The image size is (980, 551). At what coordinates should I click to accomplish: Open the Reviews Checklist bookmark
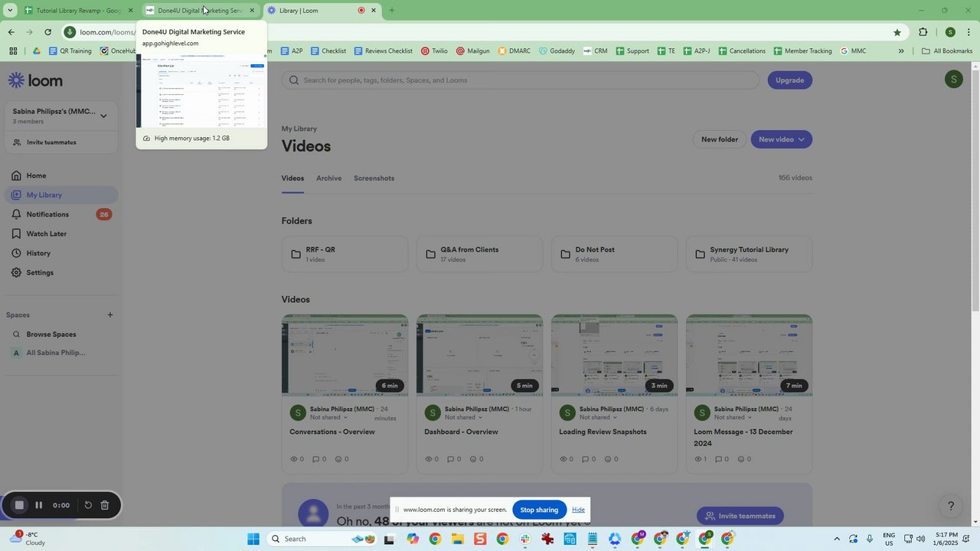[x=383, y=51]
